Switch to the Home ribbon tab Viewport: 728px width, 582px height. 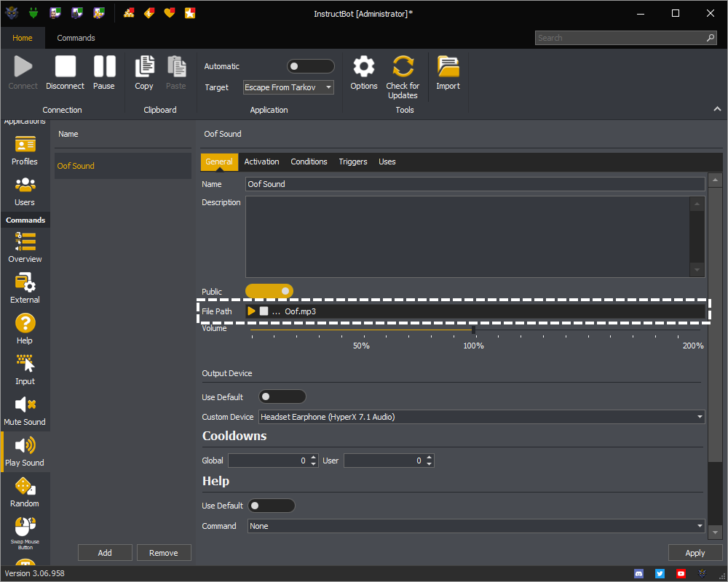tap(23, 38)
